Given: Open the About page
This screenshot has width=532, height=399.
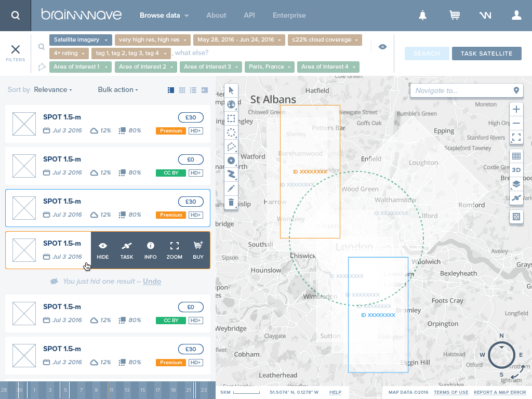Looking at the screenshot, I should pos(216,15).
